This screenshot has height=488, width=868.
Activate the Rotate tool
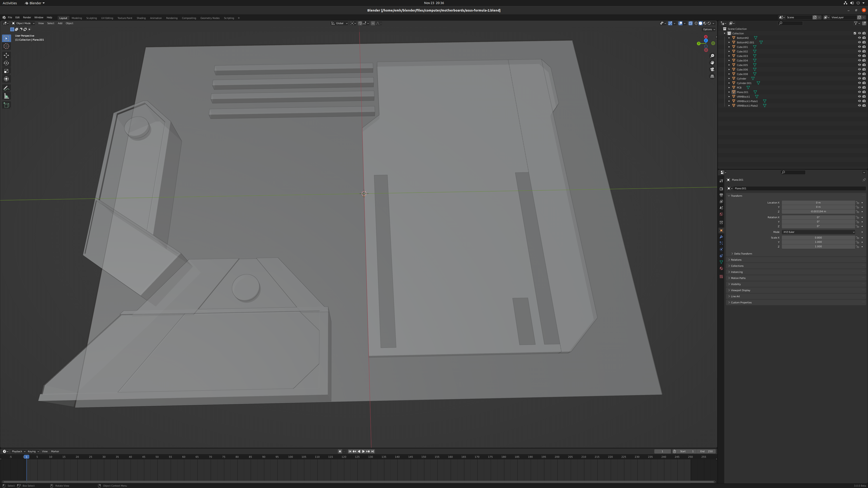(6, 63)
